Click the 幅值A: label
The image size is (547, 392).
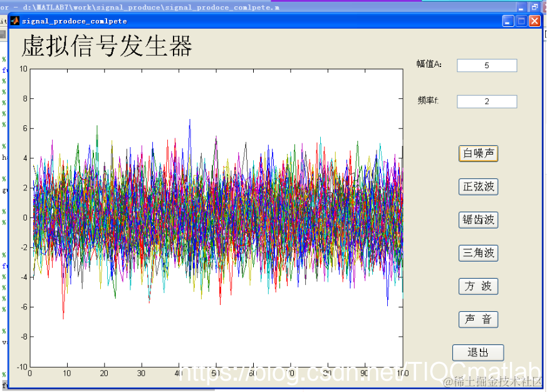click(429, 64)
